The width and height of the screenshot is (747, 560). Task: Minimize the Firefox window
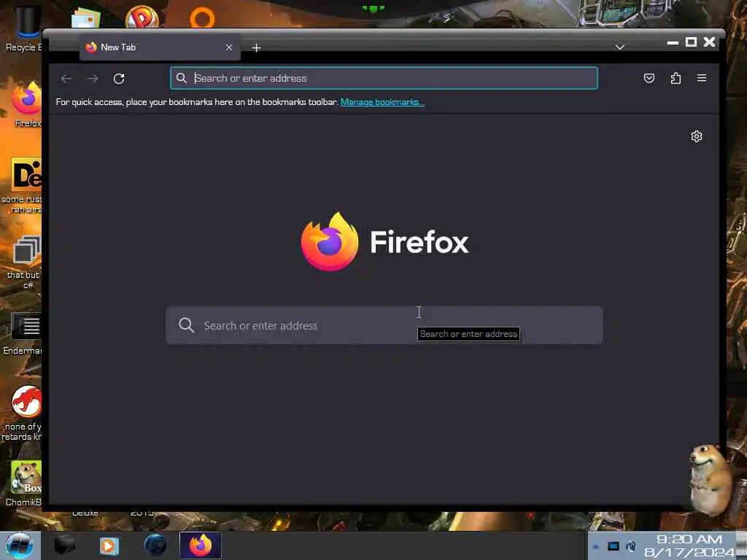(x=673, y=42)
